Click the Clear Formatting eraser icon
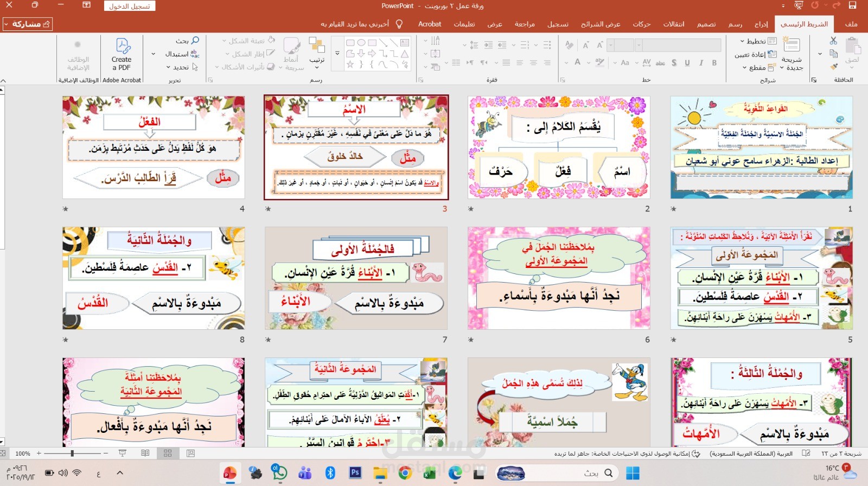 [x=569, y=44]
